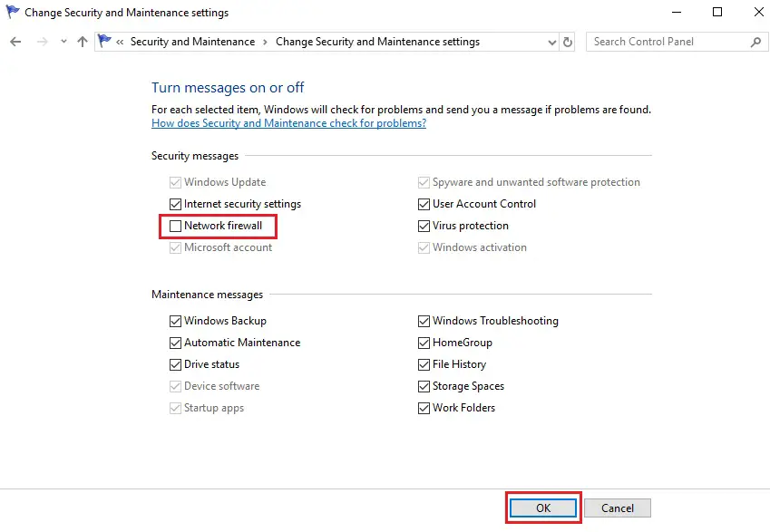The height and width of the screenshot is (532, 770).
Task: Maximize the settings window
Action: pyautogui.click(x=717, y=12)
